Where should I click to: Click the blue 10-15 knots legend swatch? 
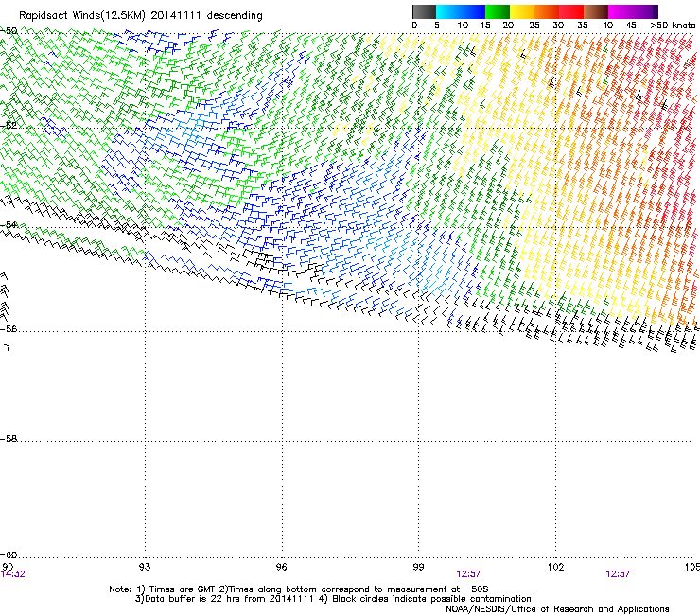[473, 11]
